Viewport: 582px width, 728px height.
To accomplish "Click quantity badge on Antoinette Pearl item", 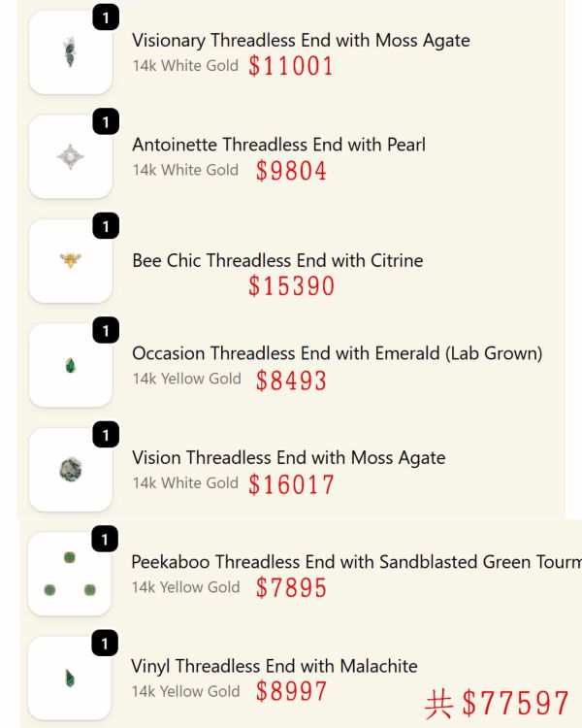I will click(x=105, y=122).
